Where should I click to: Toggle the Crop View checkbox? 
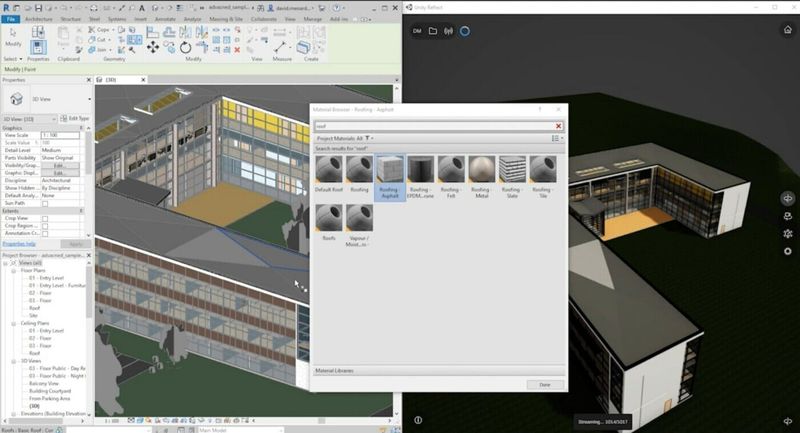coord(45,218)
